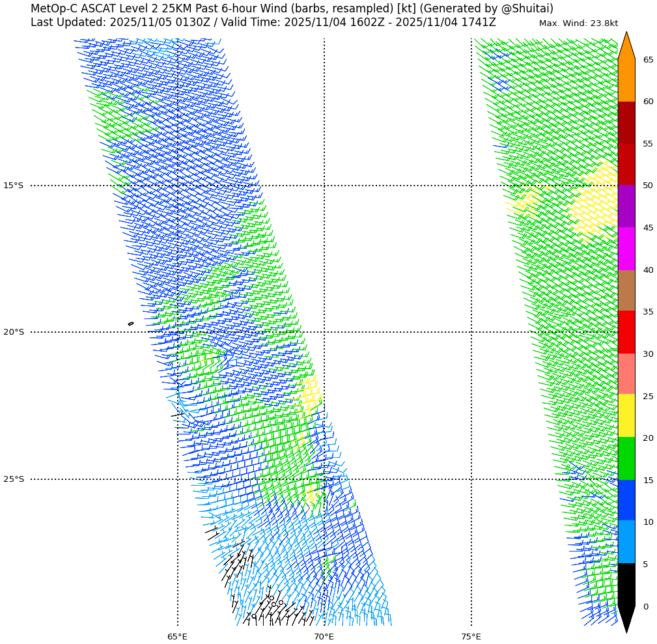Select the 70°E longitude axis label

coord(324,636)
